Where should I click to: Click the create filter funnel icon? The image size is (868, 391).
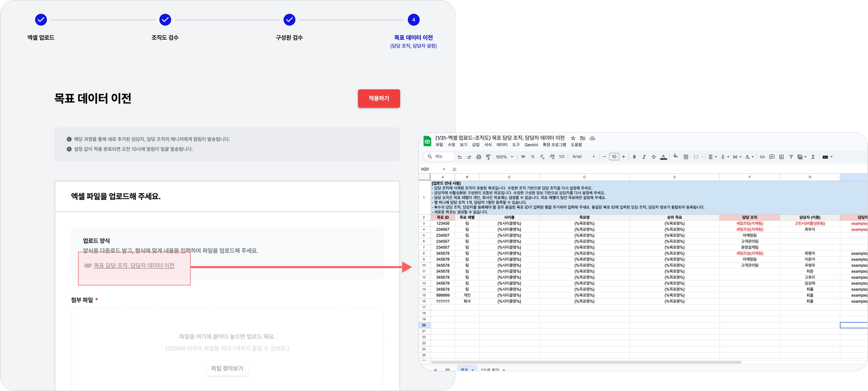[791, 157]
